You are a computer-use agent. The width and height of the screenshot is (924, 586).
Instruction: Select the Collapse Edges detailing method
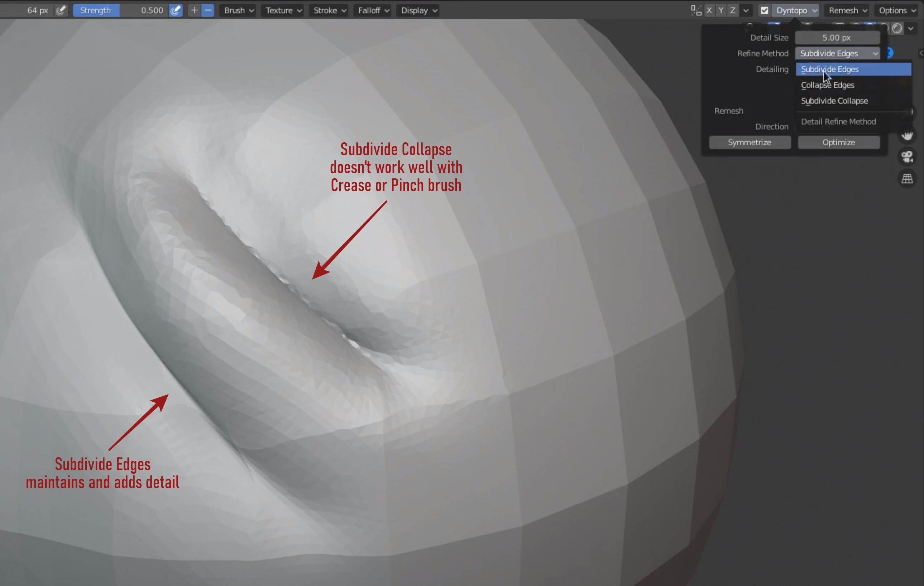click(827, 84)
